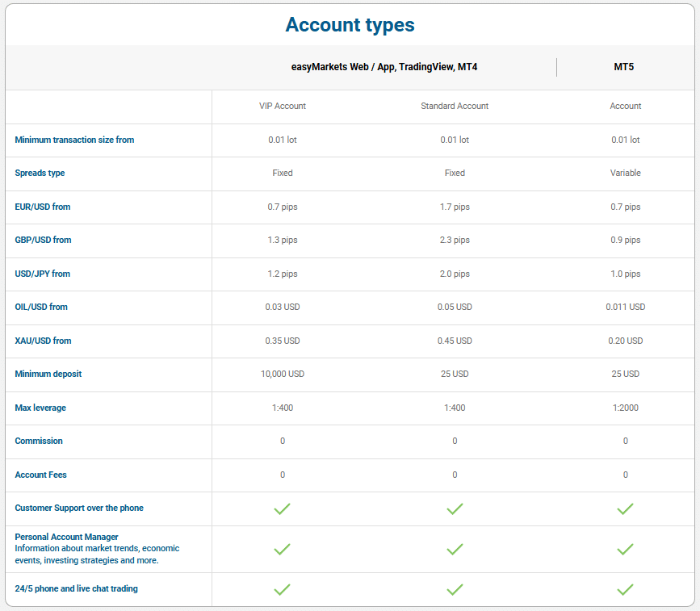Click the 10,000 USD minimum deposit value
Image resolution: width=700 pixels, height=611 pixels.
click(283, 374)
